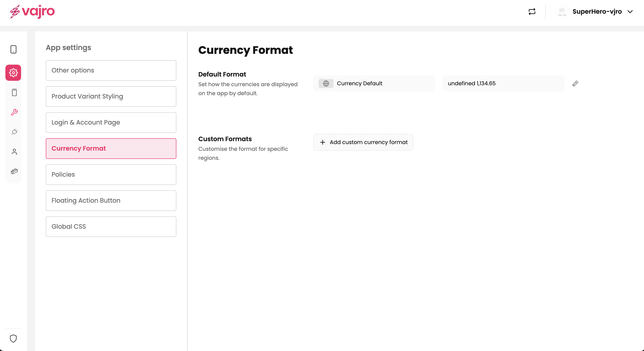The image size is (644, 351).
Task: Go to Login & Account Page settings
Action: point(111,123)
